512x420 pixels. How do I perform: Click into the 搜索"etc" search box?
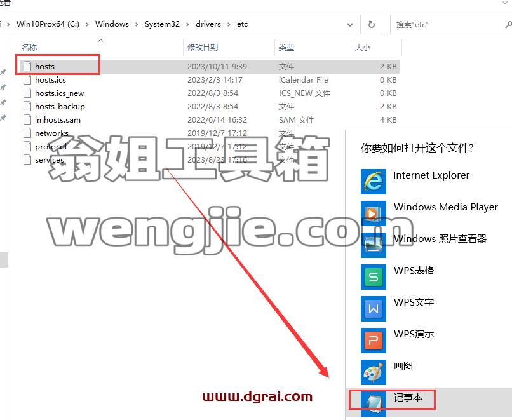447,25
